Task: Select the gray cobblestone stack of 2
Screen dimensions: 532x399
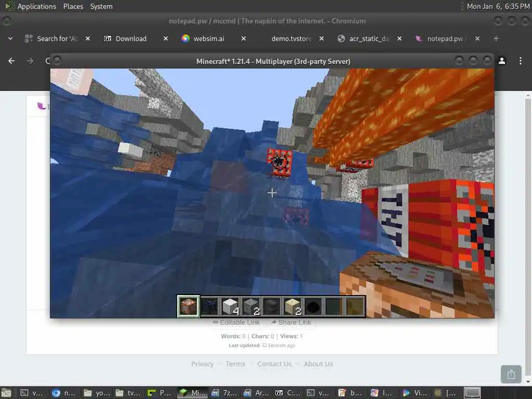Action: click(251, 307)
